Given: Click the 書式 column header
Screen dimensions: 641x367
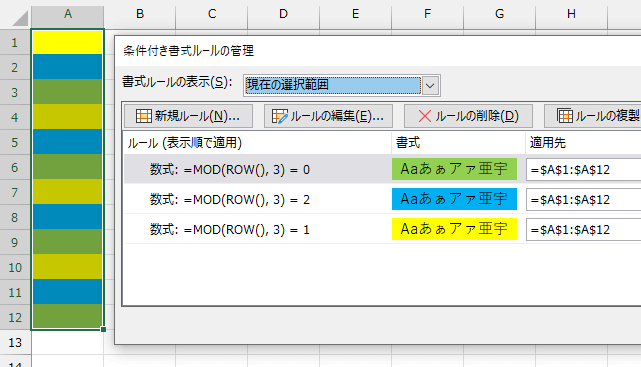Looking at the screenshot, I should point(458,143).
